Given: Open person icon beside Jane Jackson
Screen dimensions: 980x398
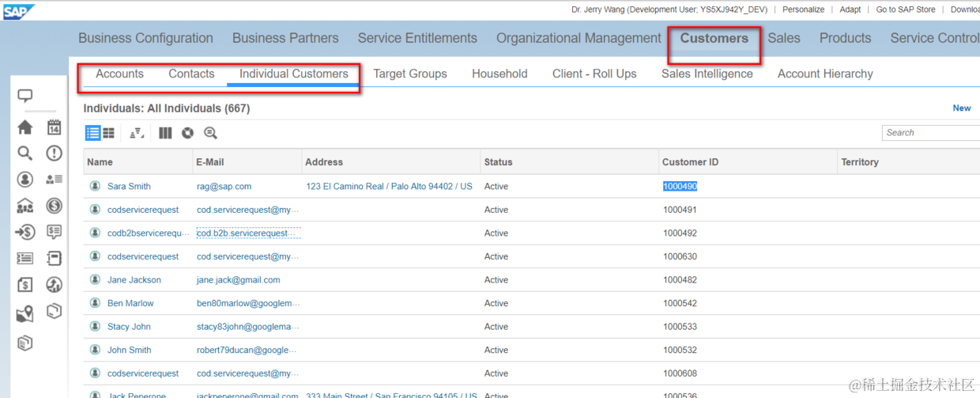Looking at the screenshot, I should [x=96, y=279].
